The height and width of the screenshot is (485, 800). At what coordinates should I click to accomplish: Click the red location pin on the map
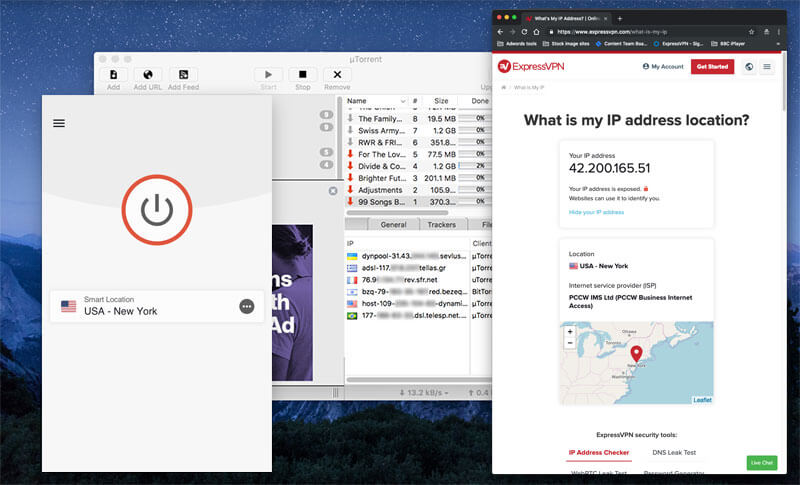(636, 353)
